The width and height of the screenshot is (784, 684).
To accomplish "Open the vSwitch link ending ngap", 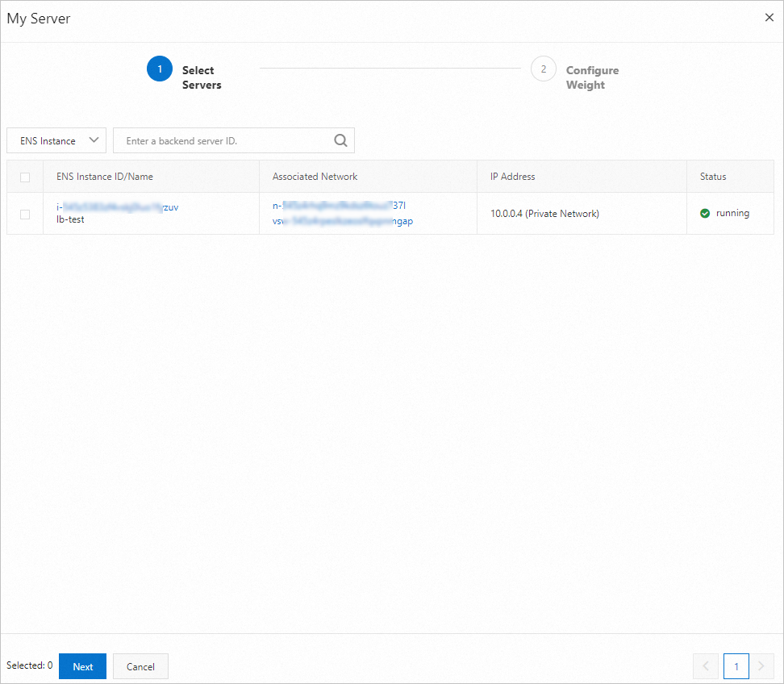I will pos(343,221).
